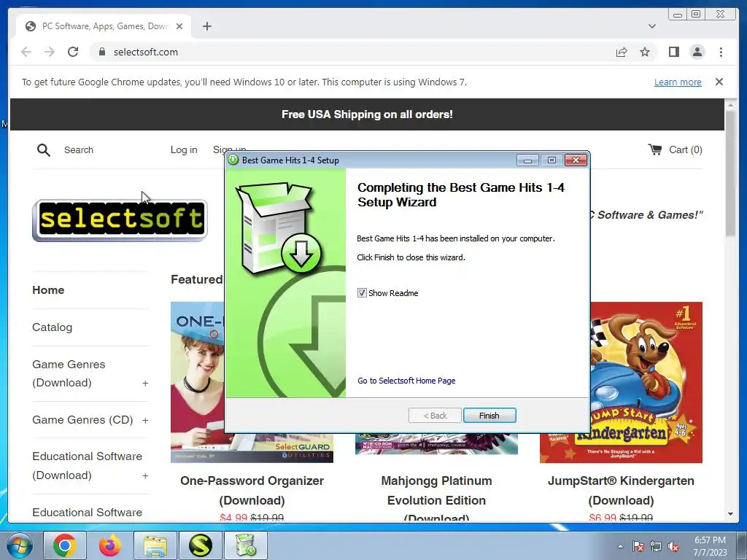747x560 pixels.
Task: Click the setup wizard title bar icon
Action: coord(233,160)
